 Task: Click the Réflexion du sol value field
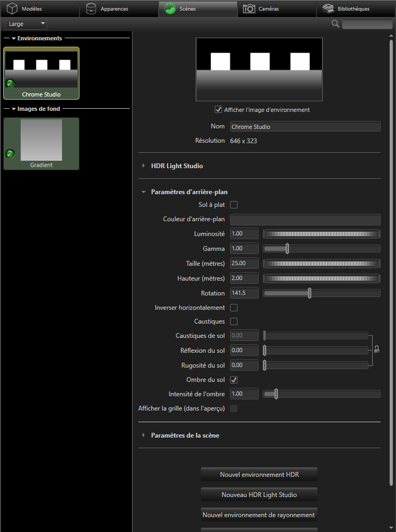244,350
